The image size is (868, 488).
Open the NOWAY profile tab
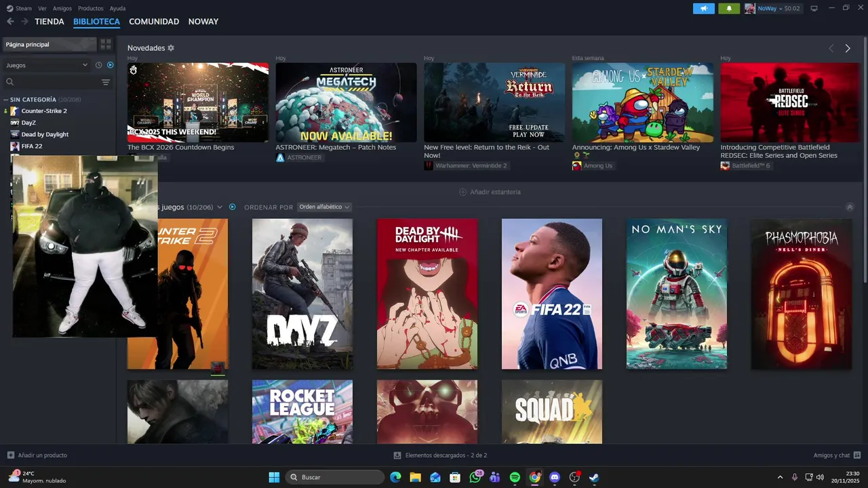pos(203,22)
